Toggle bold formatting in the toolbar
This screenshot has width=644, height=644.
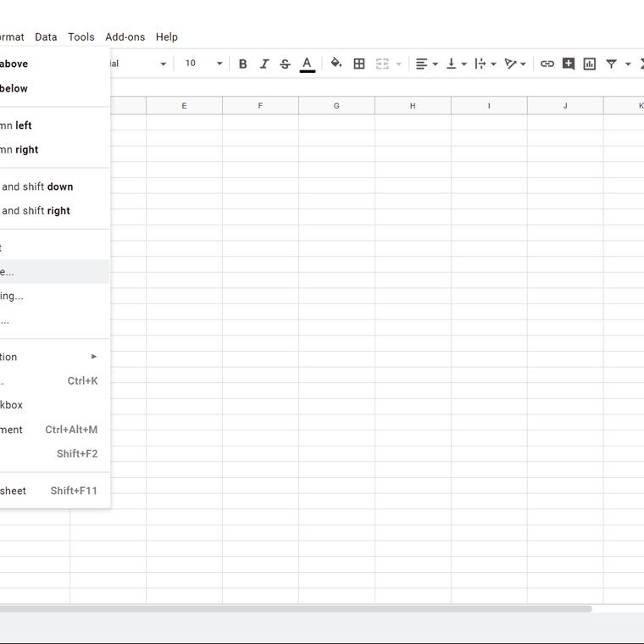coord(242,64)
